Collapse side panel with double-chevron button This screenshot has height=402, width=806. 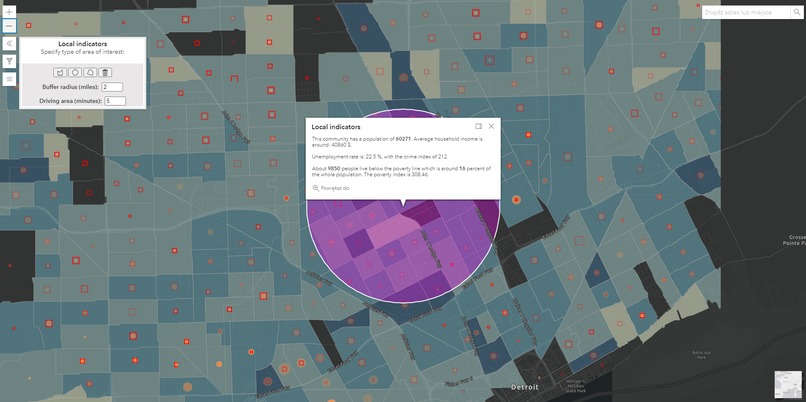coord(10,44)
